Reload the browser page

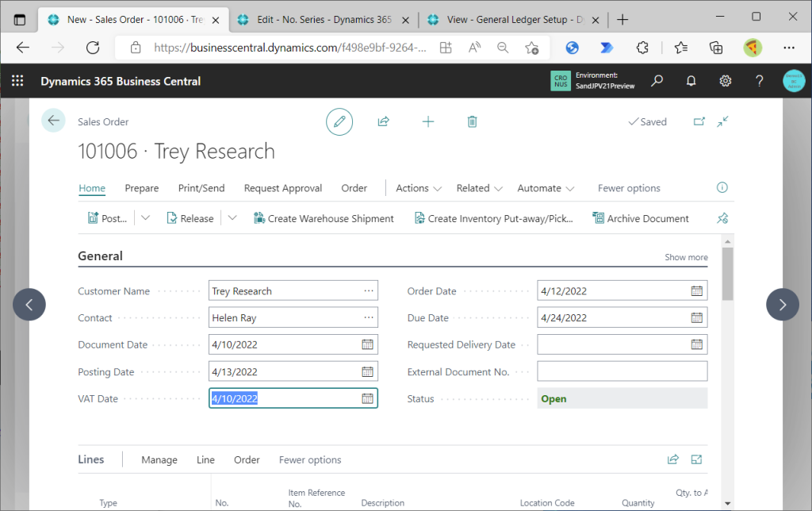93,48
